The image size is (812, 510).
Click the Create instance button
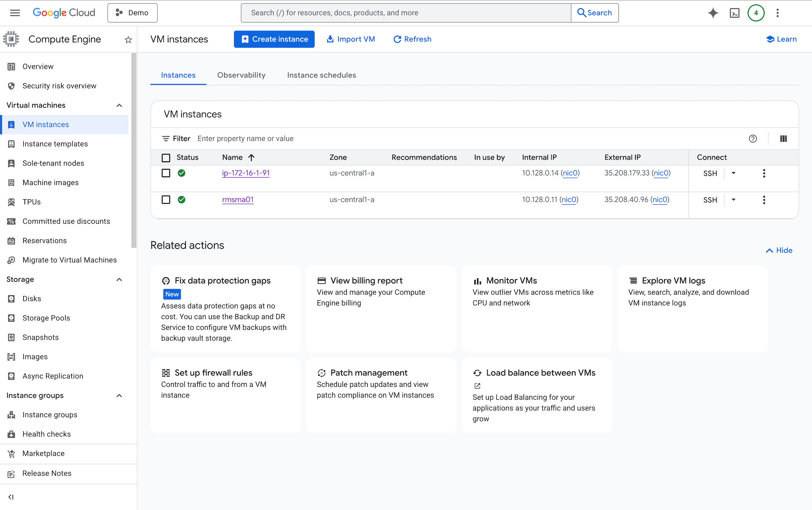(274, 39)
